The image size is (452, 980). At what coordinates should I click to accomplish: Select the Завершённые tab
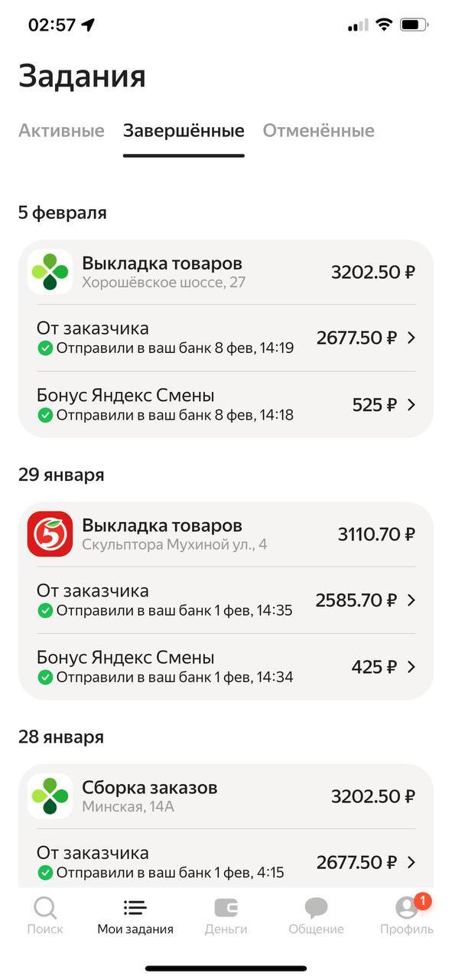[184, 131]
